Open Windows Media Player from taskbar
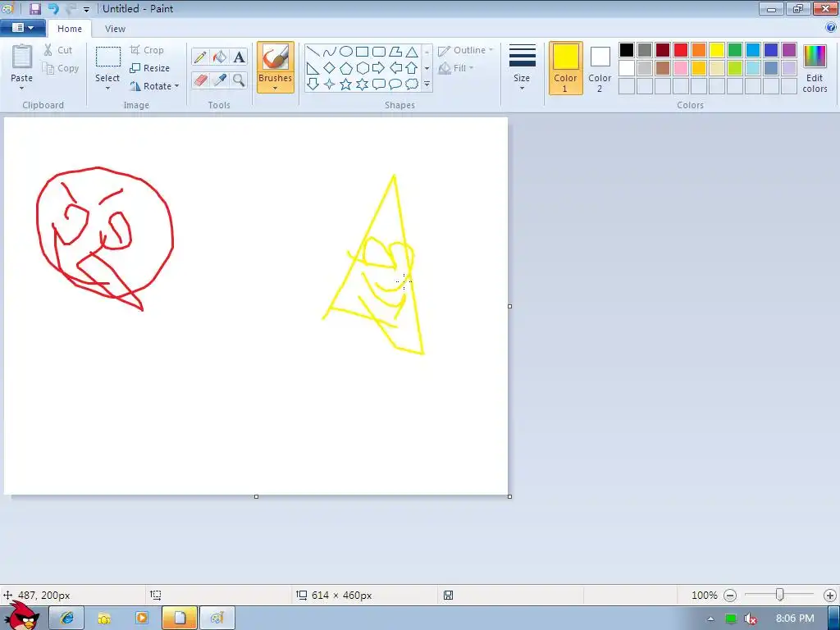This screenshot has height=630, width=840. coord(142,619)
